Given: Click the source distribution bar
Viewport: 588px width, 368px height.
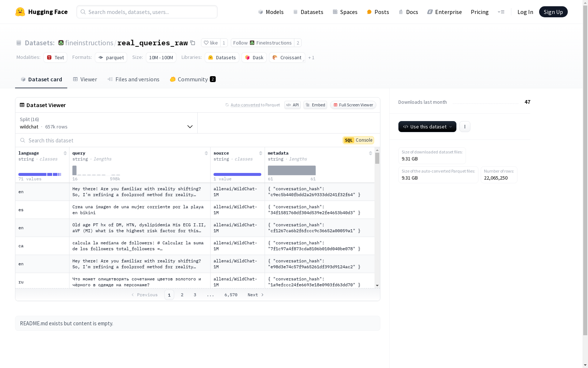Looking at the screenshot, I should pos(237,174).
